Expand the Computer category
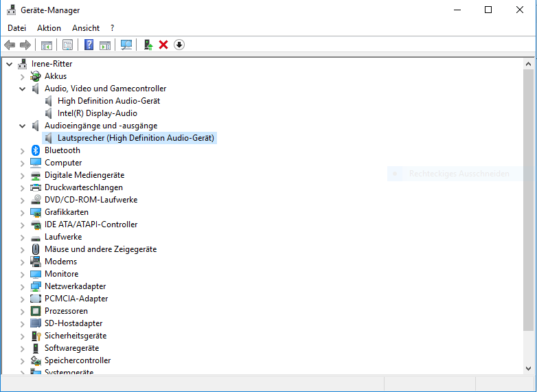Image resolution: width=537 pixels, height=392 pixels. click(22, 163)
